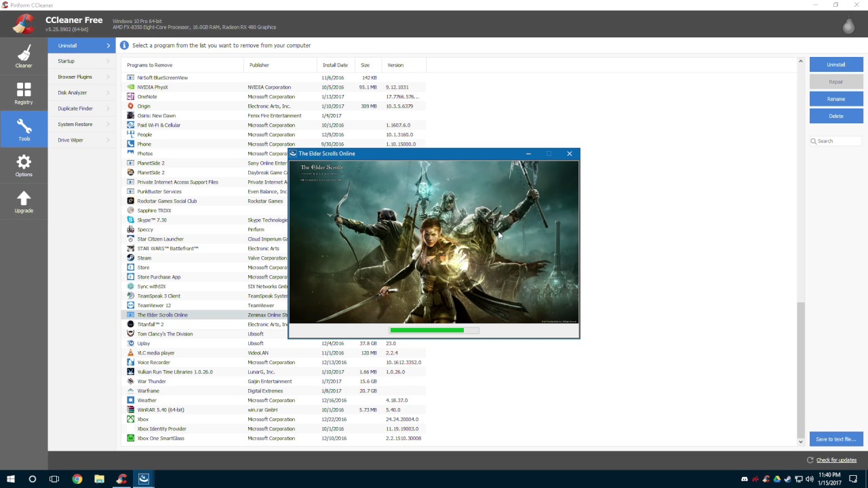Viewport: 868px width, 488px height.
Task: Click the VLC media player cone icon
Action: click(x=131, y=352)
